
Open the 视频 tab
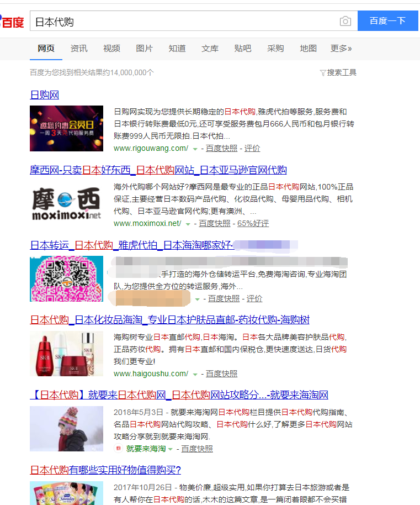click(x=111, y=49)
